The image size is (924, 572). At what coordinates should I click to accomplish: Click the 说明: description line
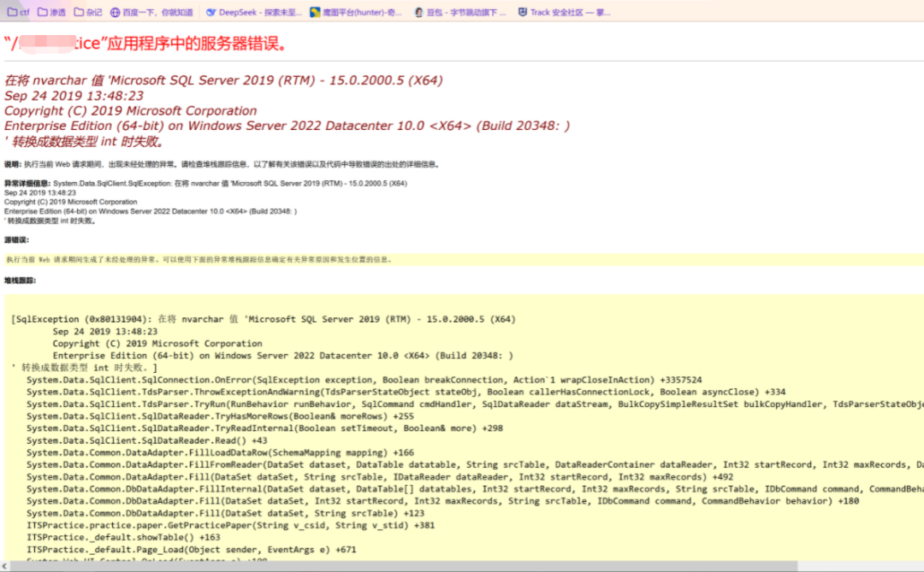[x=222, y=164]
